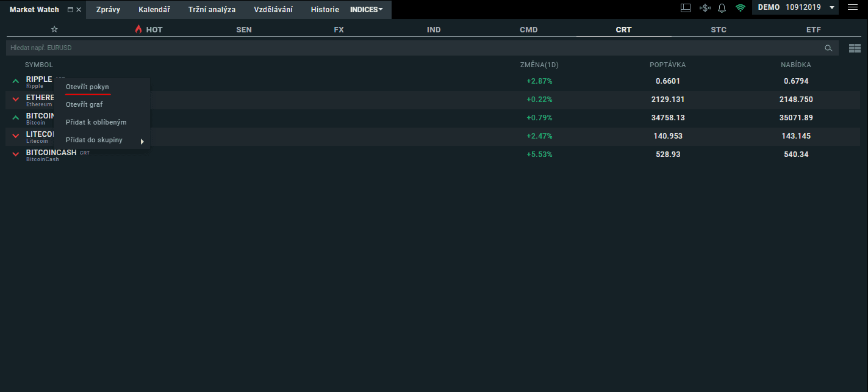
Task: Click LITECOIN daily change +2.47%
Action: [539, 136]
